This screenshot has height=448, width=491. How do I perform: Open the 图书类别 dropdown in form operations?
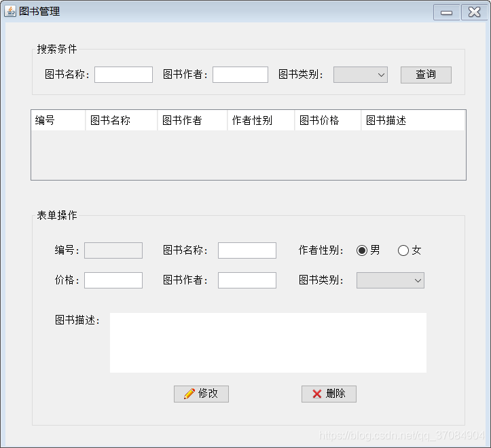click(x=390, y=280)
